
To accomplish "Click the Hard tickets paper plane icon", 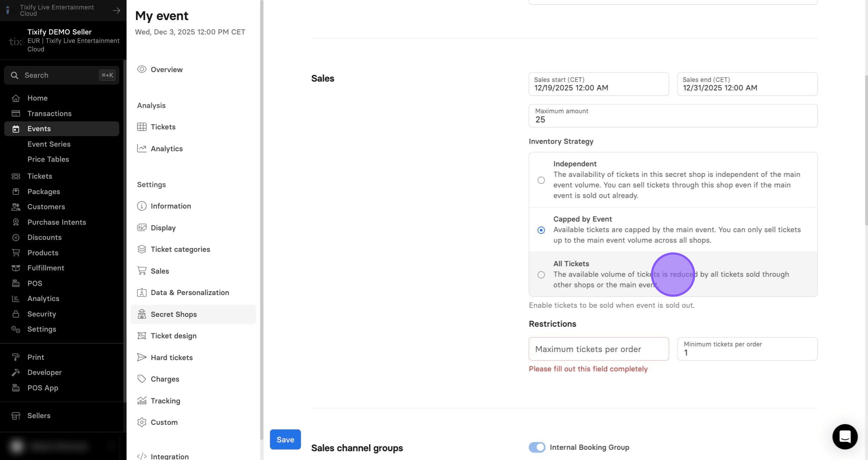I will [x=142, y=357].
